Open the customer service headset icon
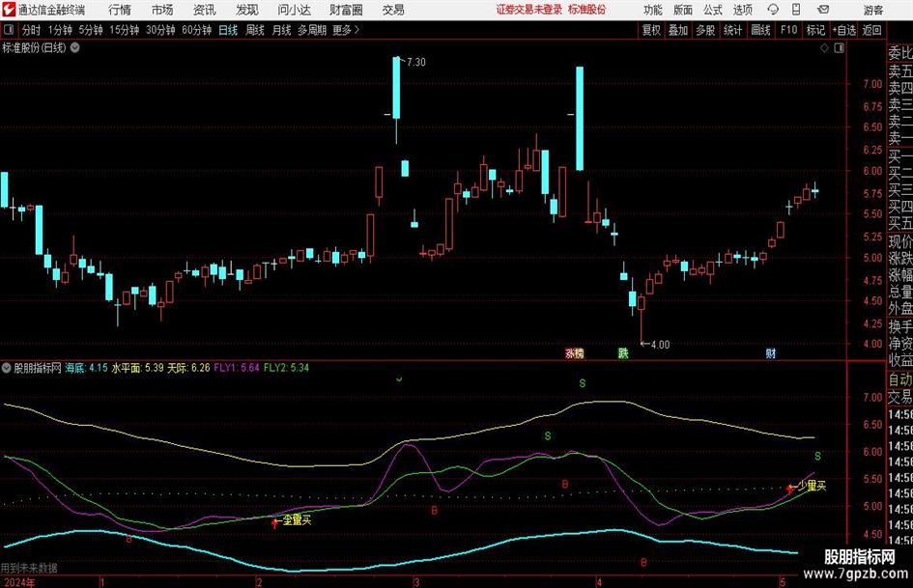 [x=773, y=10]
